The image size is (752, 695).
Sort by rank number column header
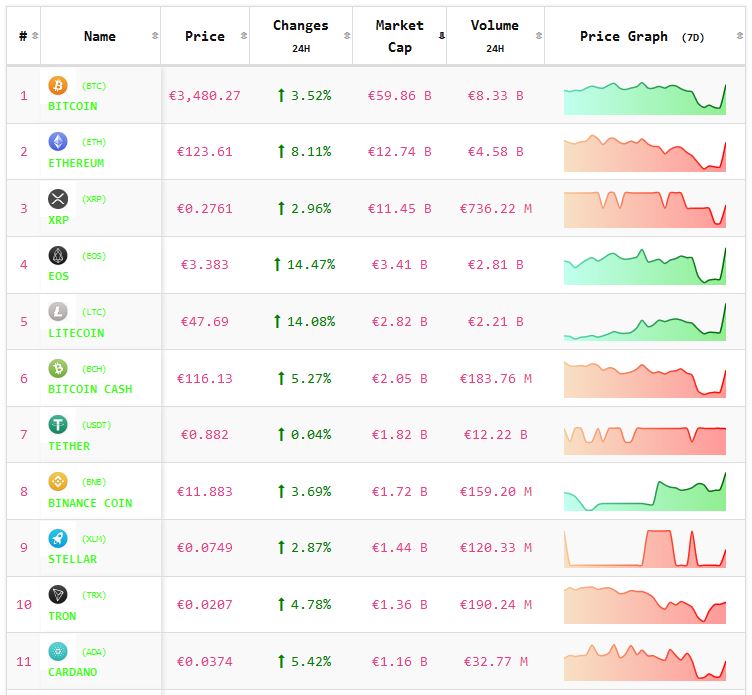tap(24, 36)
